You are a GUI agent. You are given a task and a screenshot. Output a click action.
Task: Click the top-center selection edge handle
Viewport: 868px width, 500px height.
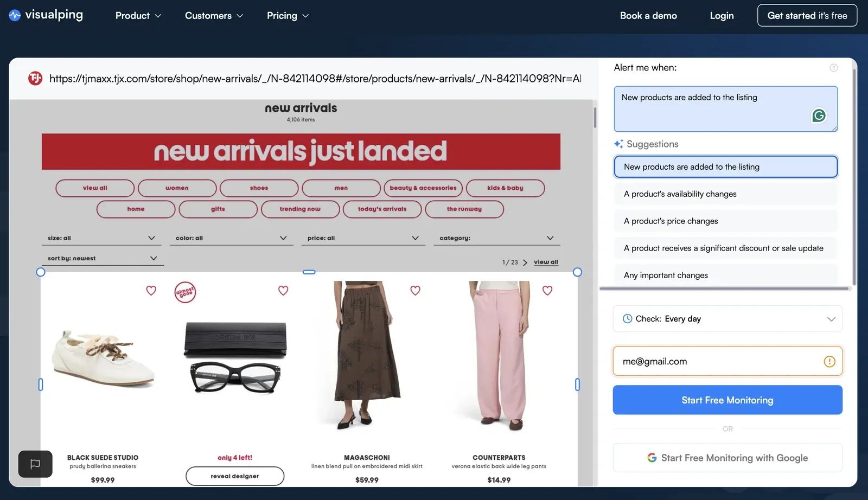click(x=309, y=272)
